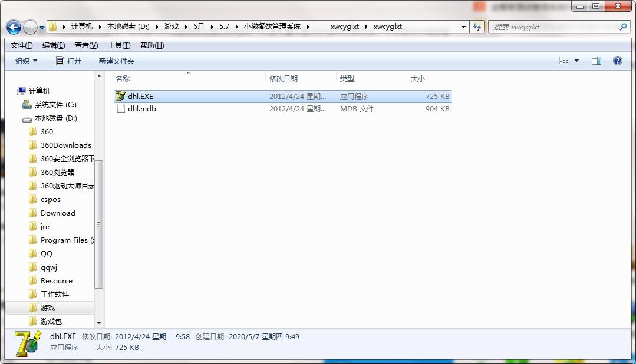Image resolution: width=636 pixels, height=364 pixels.
Task: Open Help with the question mark icon
Action: pos(617,61)
